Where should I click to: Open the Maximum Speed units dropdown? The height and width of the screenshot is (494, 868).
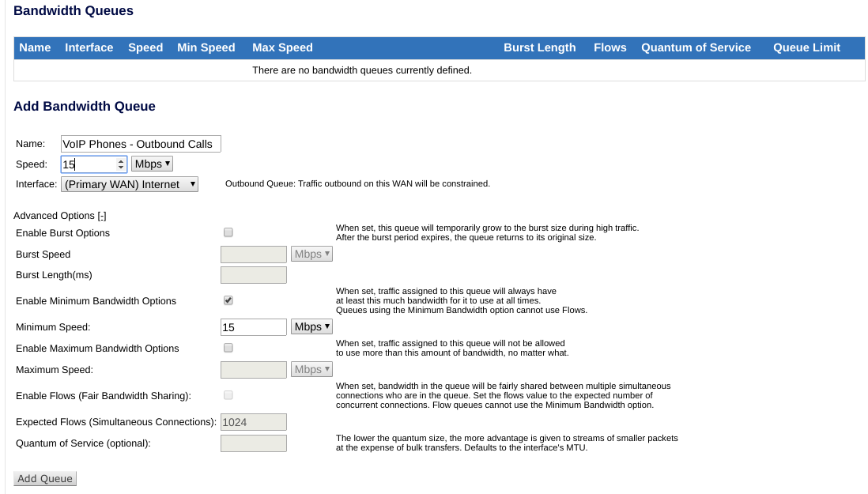pos(311,369)
